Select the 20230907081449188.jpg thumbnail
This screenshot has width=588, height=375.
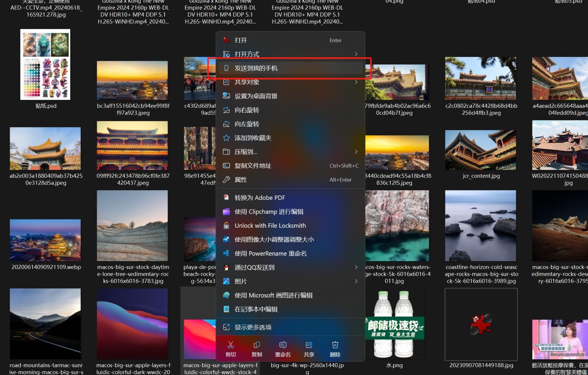[481, 324]
